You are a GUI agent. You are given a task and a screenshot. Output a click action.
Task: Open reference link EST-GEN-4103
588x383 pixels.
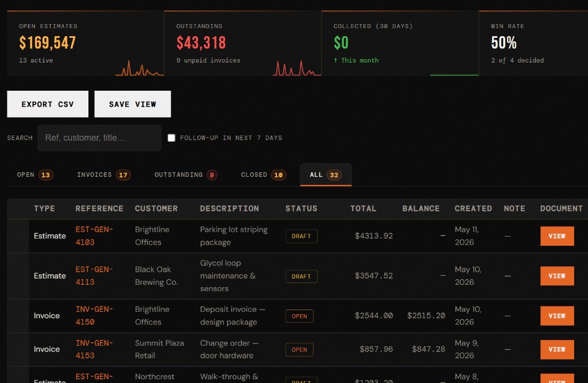point(94,235)
